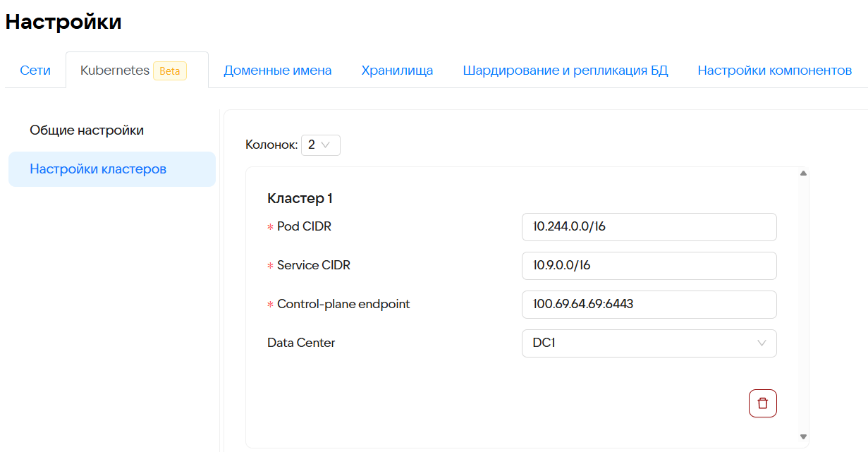Image resolution: width=868 pixels, height=452 pixels.
Task: Open Шардирование и репликация БД tab
Action: (x=566, y=71)
